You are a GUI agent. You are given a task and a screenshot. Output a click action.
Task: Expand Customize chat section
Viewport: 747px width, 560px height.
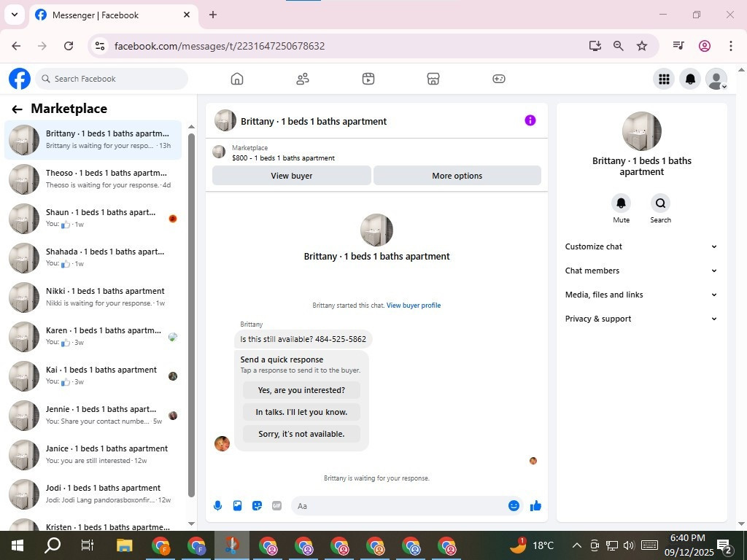click(641, 246)
